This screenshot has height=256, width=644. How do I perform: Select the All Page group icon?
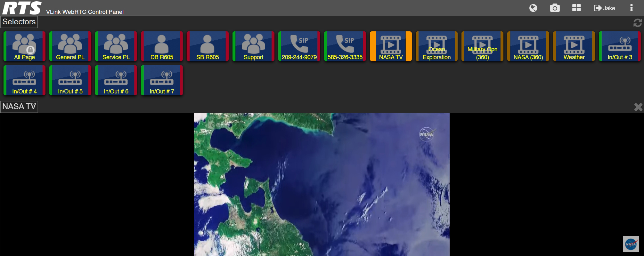point(24,46)
